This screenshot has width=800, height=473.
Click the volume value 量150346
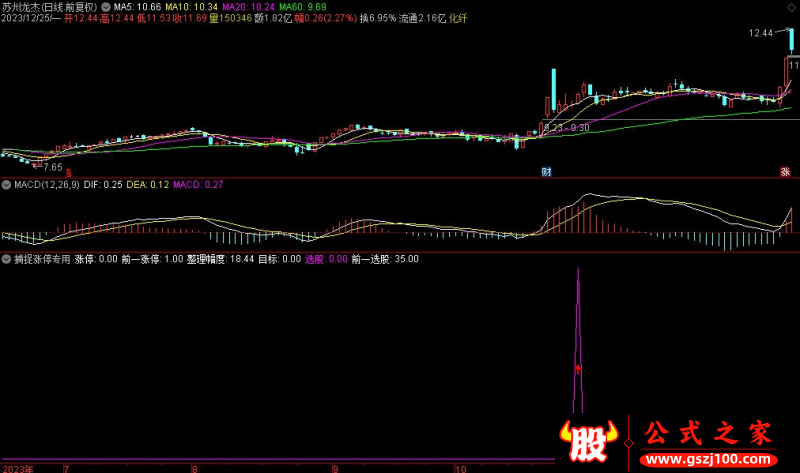[231, 18]
